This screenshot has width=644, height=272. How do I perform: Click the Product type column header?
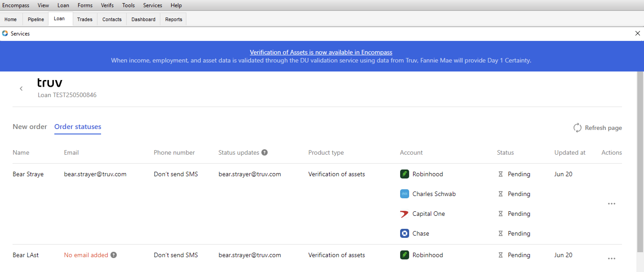point(326,152)
